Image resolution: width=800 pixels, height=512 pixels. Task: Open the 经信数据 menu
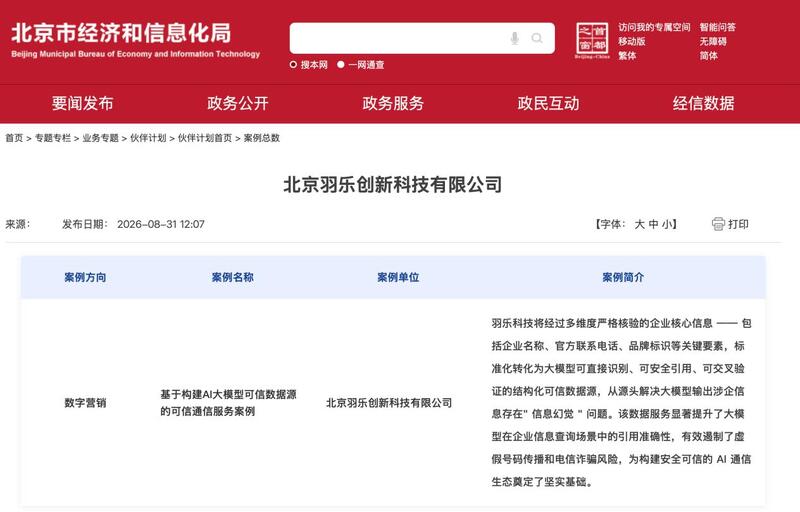704,104
